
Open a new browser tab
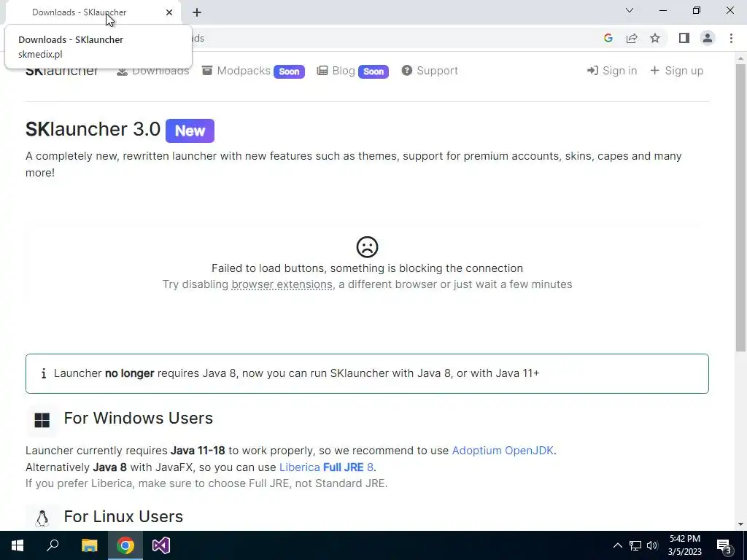197,12
